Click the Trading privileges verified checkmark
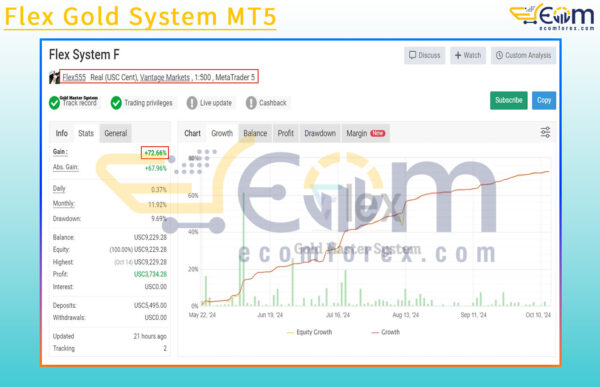The height and width of the screenshot is (387, 600). [x=116, y=103]
